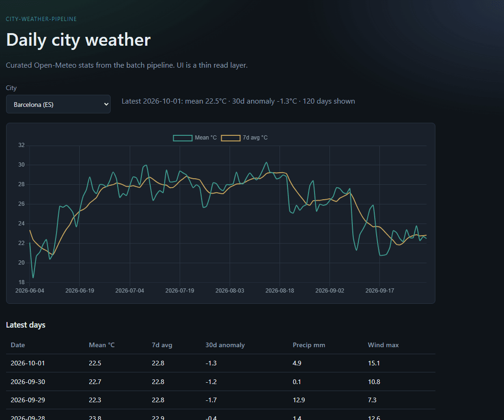Click the Date column header
Viewport: 504px width, 420px height.
(x=18, y=345)
